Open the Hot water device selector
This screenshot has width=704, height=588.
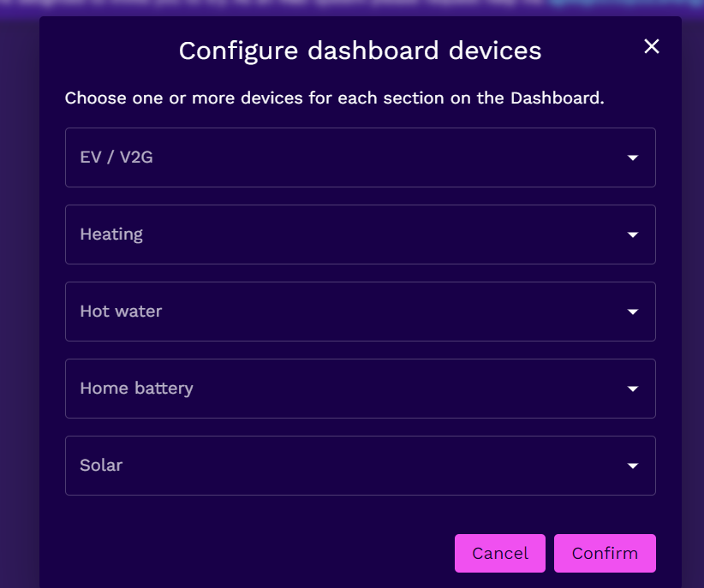pos(360,312)
